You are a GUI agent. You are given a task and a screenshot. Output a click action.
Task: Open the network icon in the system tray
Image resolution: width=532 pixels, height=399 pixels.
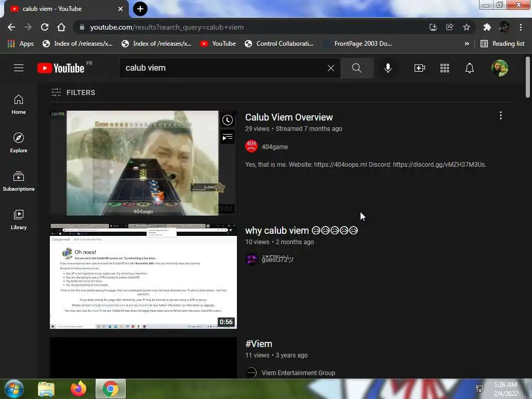click(x=480, y=389)
